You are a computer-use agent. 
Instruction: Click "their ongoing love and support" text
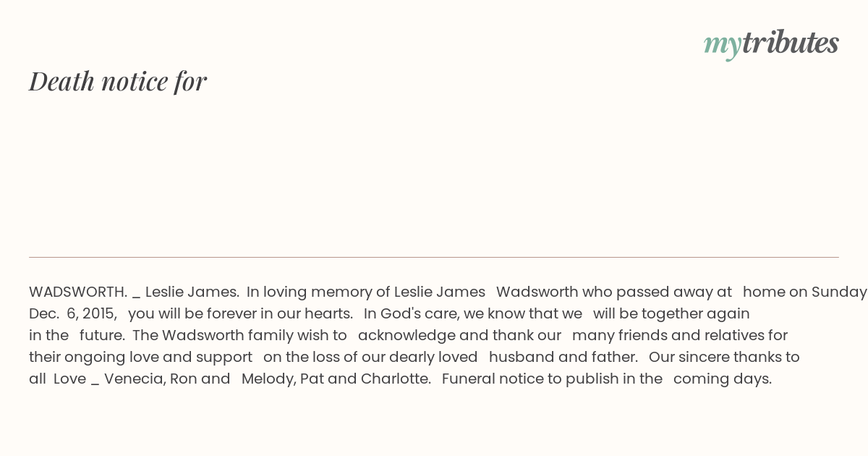(140, 357)
